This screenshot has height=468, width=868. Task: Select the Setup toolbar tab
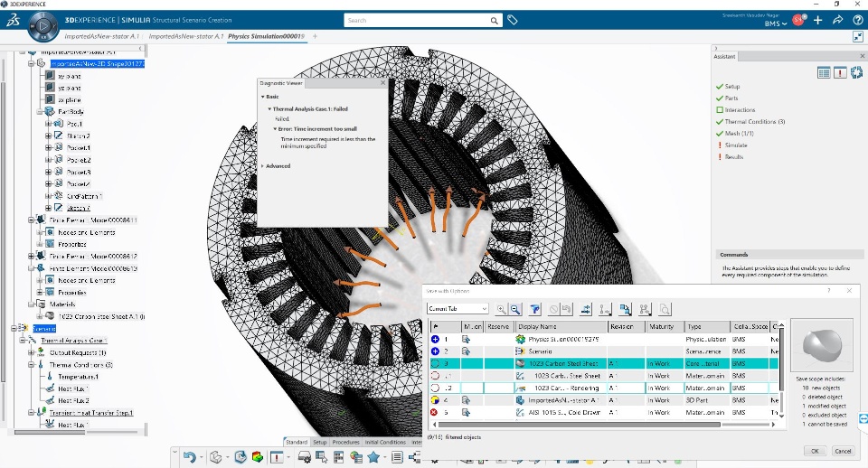click(x=320, y=442)
